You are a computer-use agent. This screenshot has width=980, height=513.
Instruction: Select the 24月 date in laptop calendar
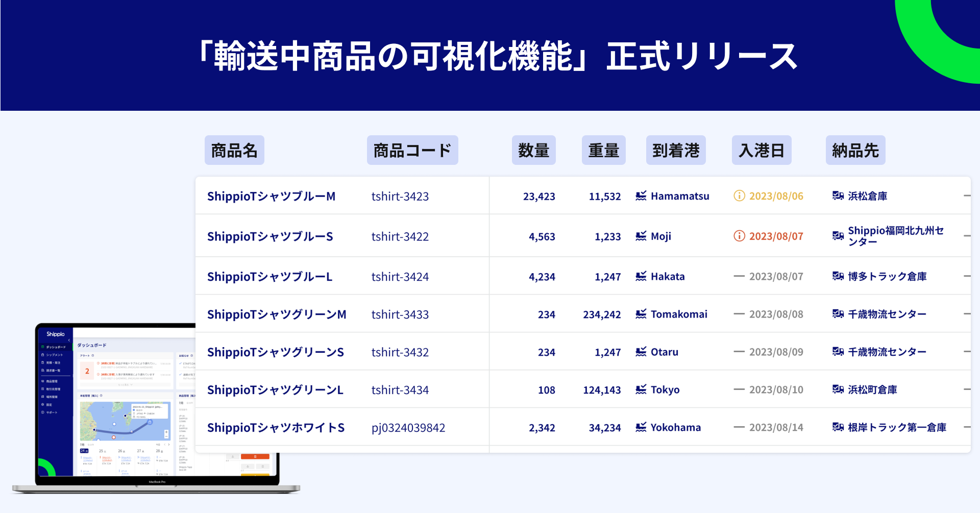pyautogui.click(x=84, y=451)
